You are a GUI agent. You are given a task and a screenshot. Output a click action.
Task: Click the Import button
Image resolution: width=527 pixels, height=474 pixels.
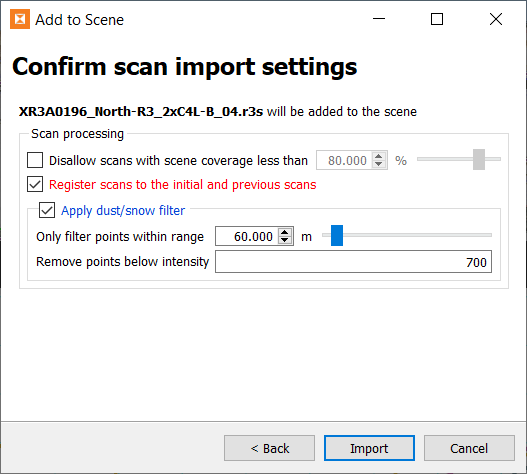(369, 448)
